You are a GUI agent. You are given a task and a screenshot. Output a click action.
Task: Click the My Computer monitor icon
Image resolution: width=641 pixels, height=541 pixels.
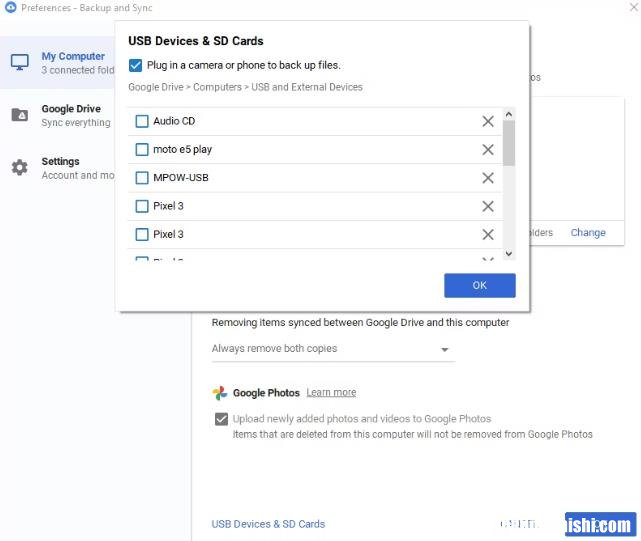pyautogui.click(x=20, y=62)
